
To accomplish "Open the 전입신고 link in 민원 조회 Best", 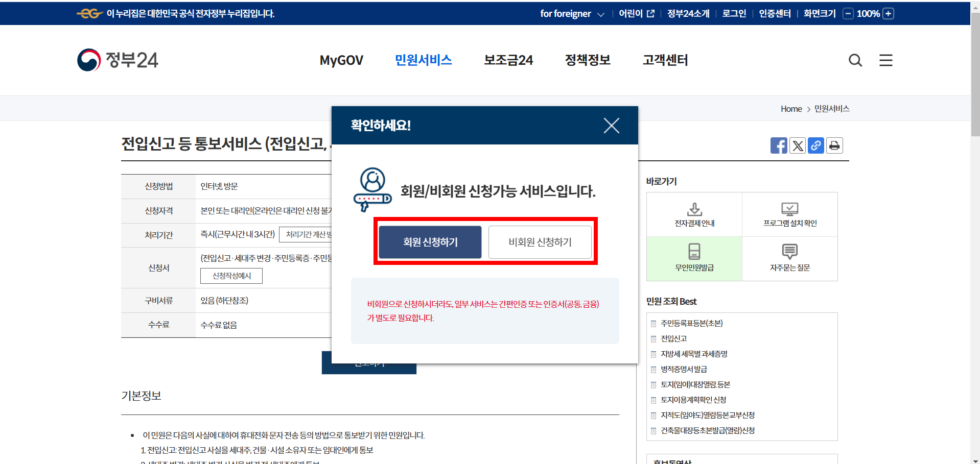I will (674, 338).
